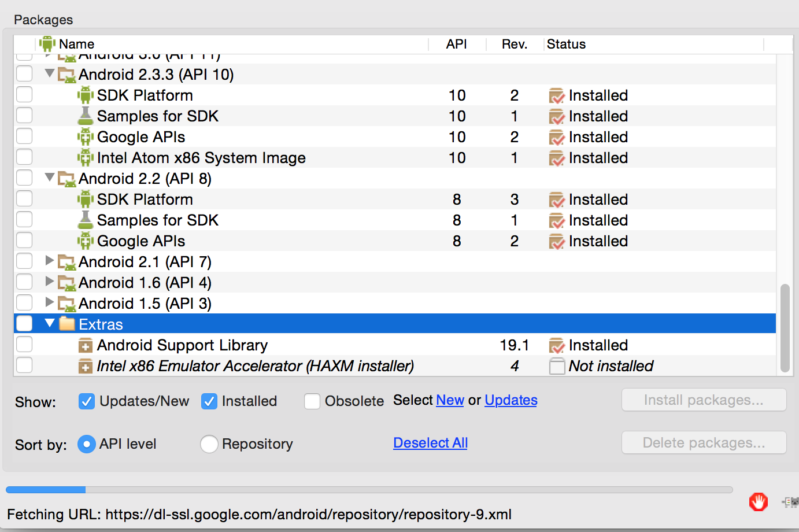Screen dimensions: 799x532
Task: Click Android Support Library package icon
Action: [x=86, y=346]
